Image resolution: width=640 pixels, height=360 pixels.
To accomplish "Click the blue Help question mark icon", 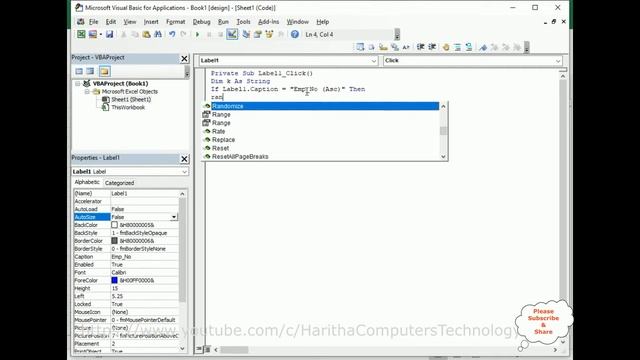I will (x=295, y=34).
